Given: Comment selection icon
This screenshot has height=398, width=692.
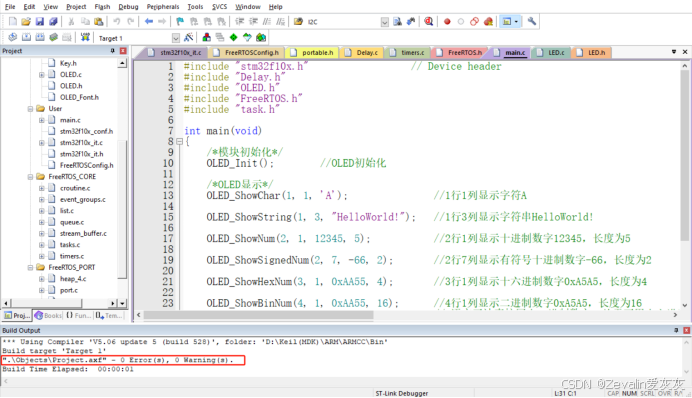Looking at the screenshot, I should (x=267, y=21).
